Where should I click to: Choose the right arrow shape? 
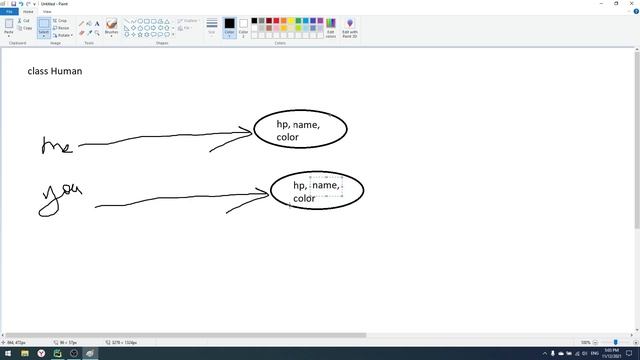[x=153, y=28]
